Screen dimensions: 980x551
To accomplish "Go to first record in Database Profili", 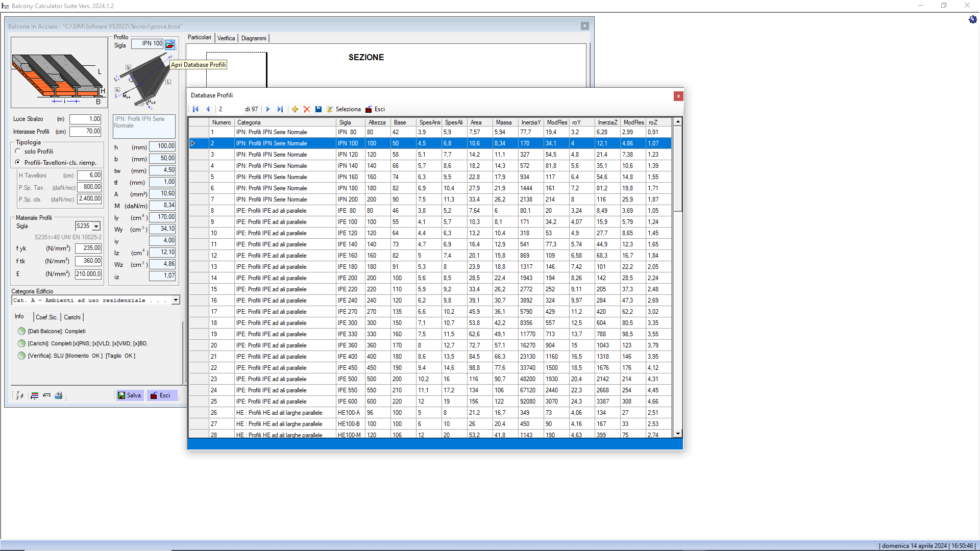I will coord(195,109).
